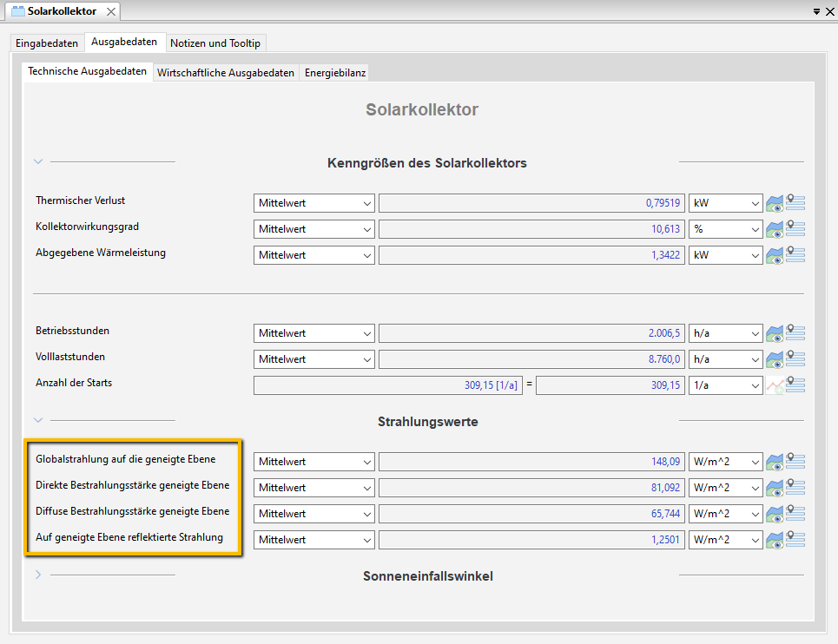Collapse the Kenngrößen des Solarkollektors section
The height and width of the screenshot is (644, 838).
coord(38,161)
